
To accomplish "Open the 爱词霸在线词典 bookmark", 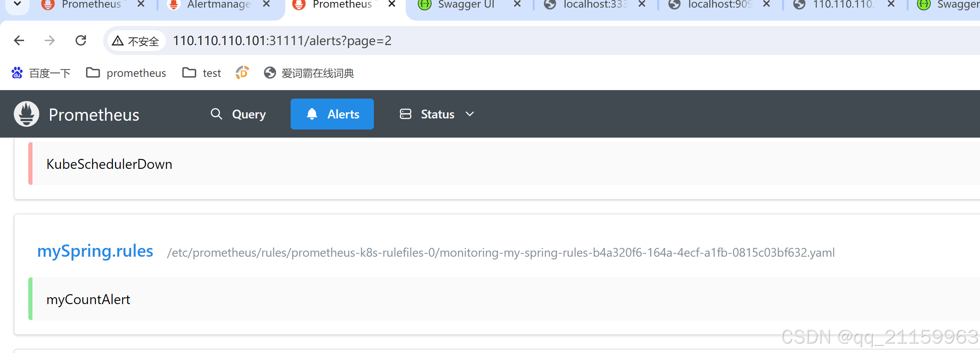I will coord(309,73).
